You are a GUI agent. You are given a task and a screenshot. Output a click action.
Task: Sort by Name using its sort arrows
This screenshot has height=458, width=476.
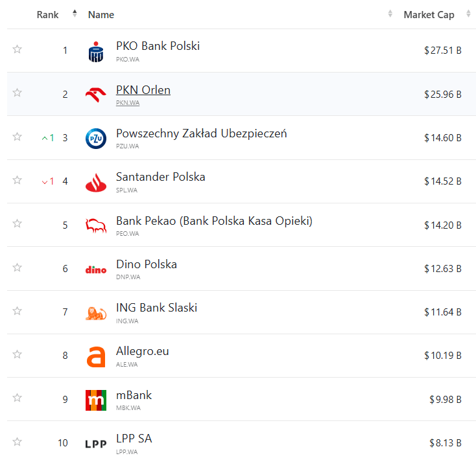390,14
